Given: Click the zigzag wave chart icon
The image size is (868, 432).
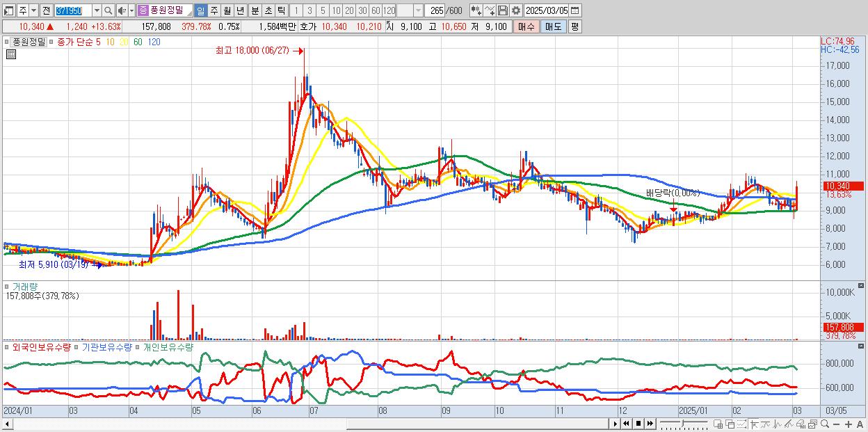Looking at the screenshot, I should pyautogui.click(x=778, y=424).
